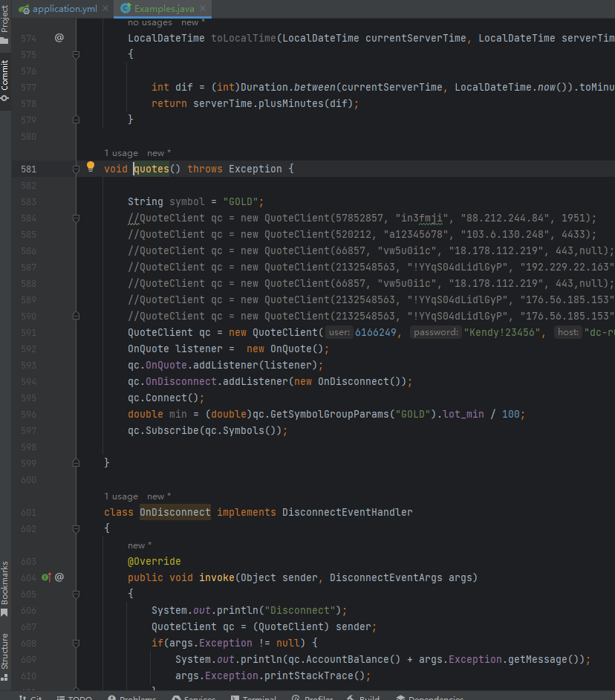The width and height of the screenshot is (615, 700).
Task: Click 'no usages' hint above toLocalTime
Action: point(150,23)
